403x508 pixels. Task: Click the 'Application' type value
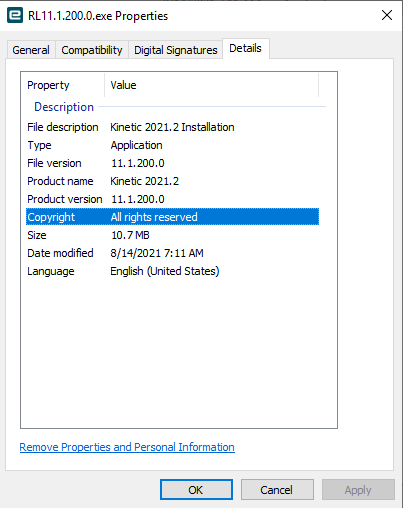point(136,145)
